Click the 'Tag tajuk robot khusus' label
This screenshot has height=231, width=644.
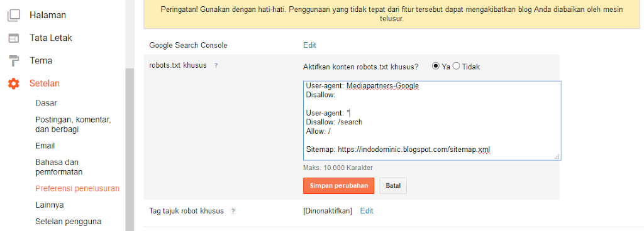tap(186, 212)
